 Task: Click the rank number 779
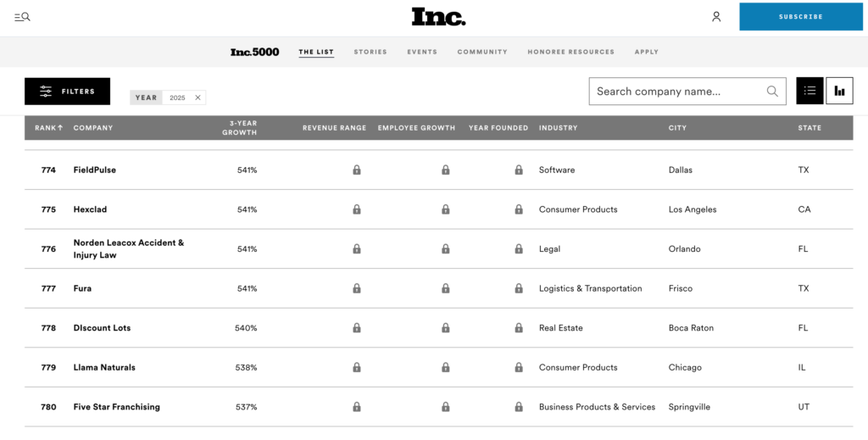pos(48,367)
